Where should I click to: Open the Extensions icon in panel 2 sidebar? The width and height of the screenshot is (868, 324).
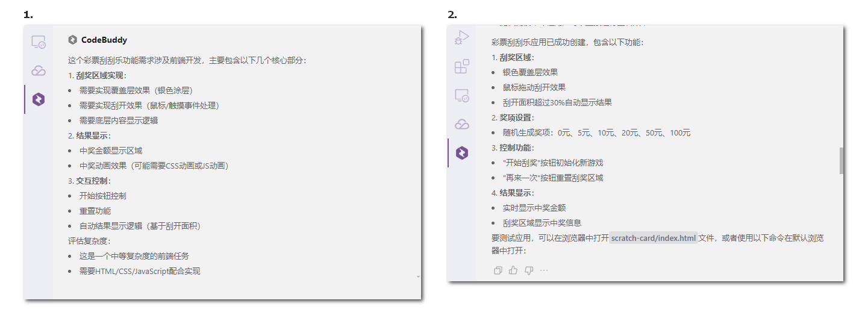(x=462, y=66)
